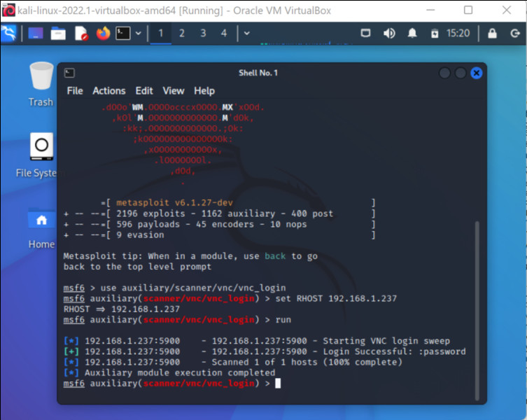The height and width of the screenshot is (420, 527).
Task: Click the display/network tray icon
Action: point(365,34)
